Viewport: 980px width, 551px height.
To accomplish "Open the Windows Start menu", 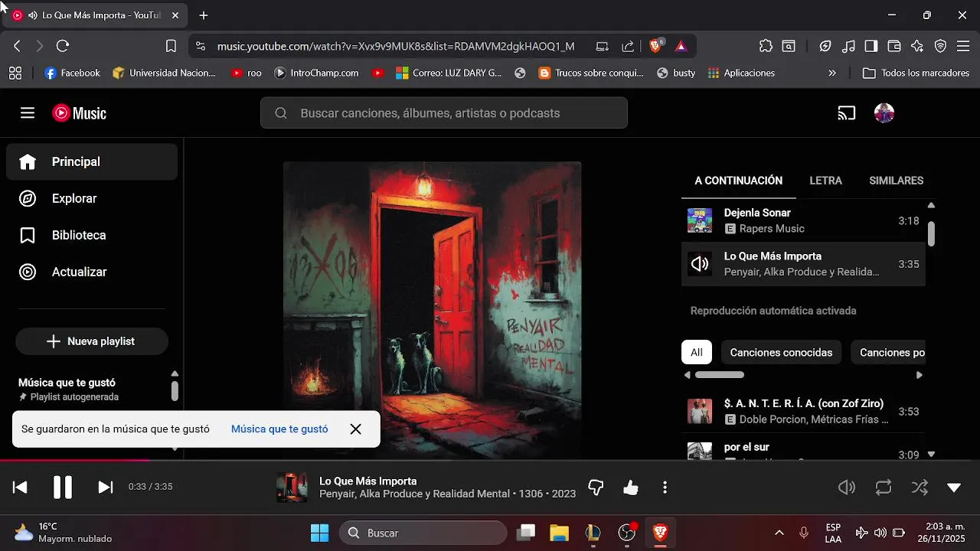I will point(319,533).
